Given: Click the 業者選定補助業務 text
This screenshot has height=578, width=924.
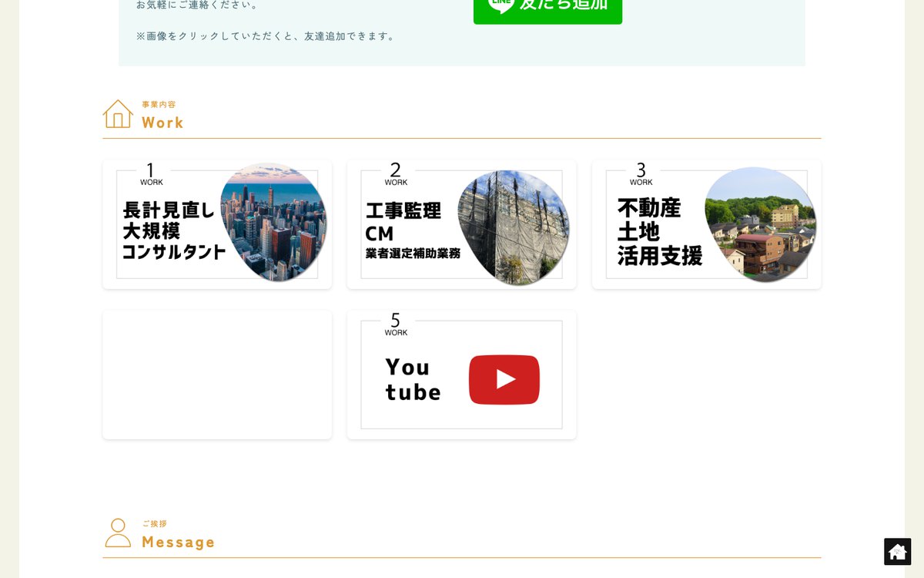Looking at the screenshot, I should tap(413, 253).
